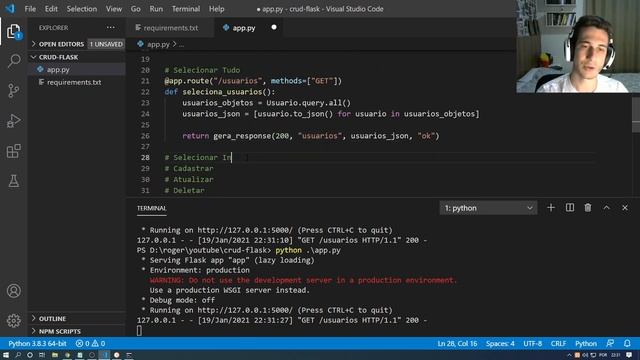The width and height of the screenshot is (640, 360).
Task: Click the unsaved dot on the app.py tab
Action: (x=274, y=27)
